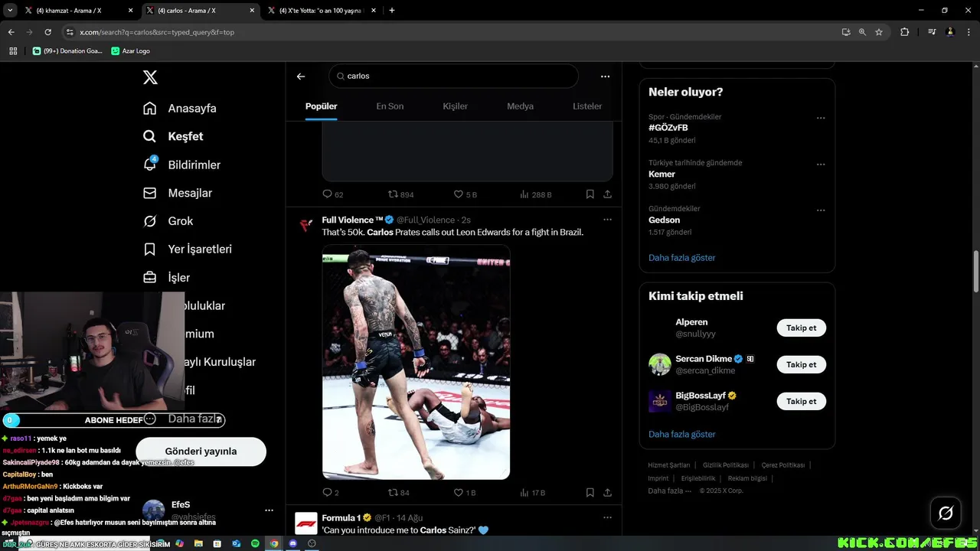Bookmark the Full Violence post
This screenshot has width=980, height=551.
click(x=590, y=493)
